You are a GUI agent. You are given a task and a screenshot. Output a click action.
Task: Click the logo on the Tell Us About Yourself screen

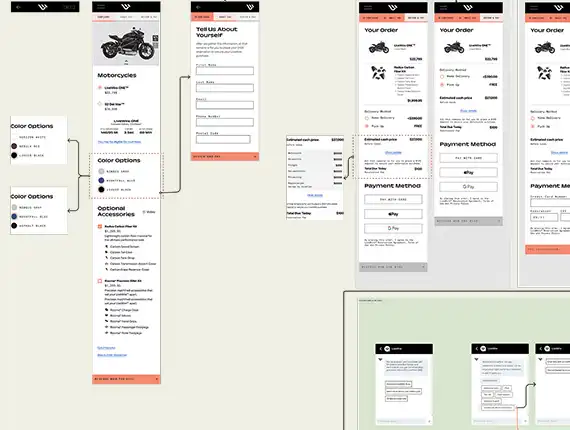pos(250,7)
